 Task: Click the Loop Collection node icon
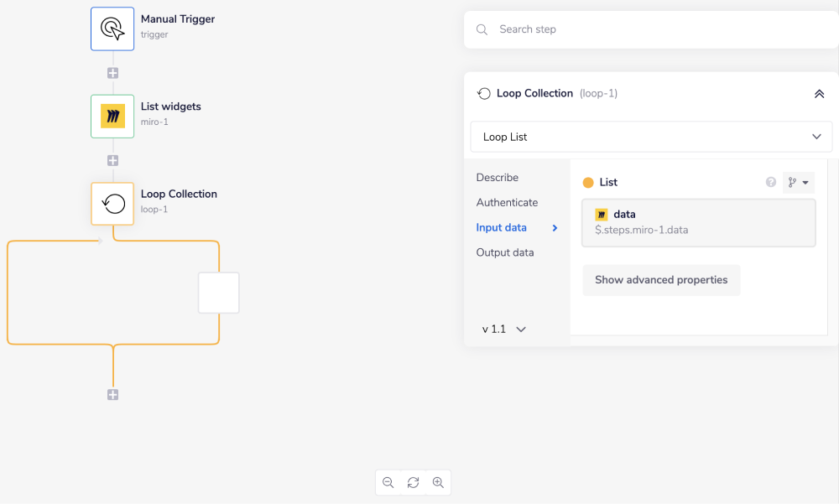click(x=112, y=204)
